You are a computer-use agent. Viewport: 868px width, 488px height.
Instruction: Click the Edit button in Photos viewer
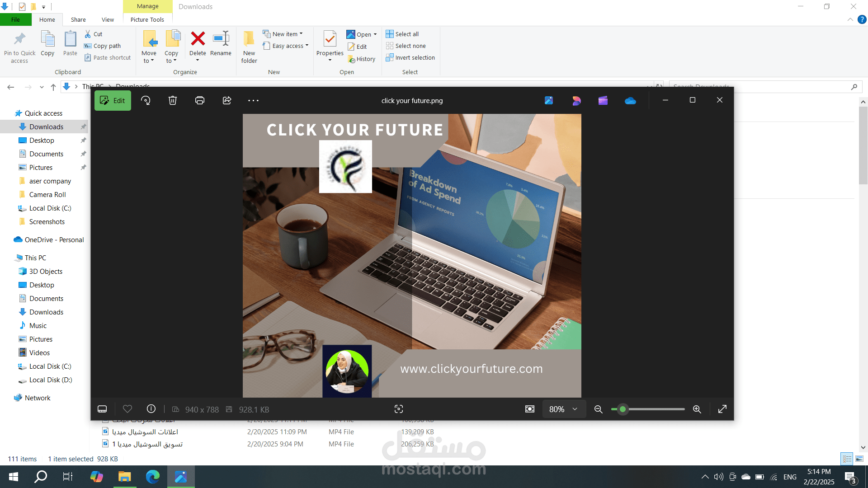coord(113,100)
